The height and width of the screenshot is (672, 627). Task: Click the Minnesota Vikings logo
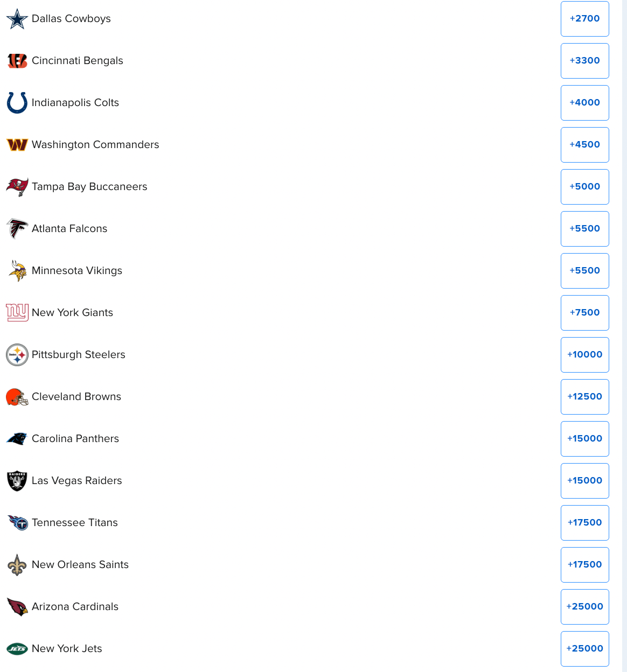(17, 271)
